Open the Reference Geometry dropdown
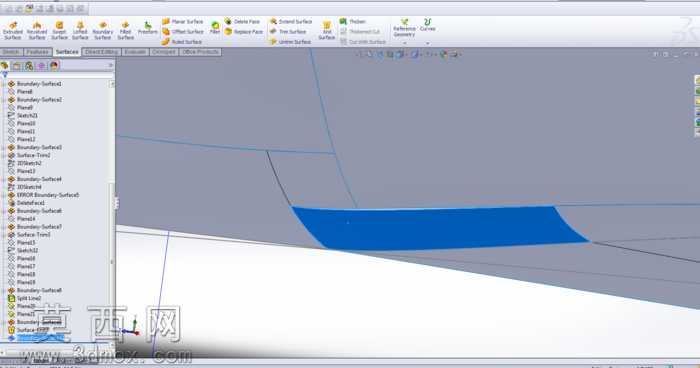Image resolution: width=700 pixels, height=368 pixels. [x=404, y=30]
